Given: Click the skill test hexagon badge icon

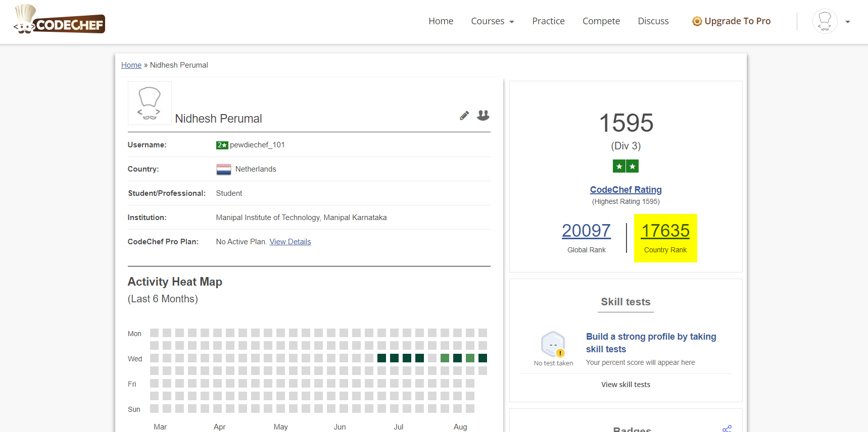Looking at the screenshot, I should [x=553, y=344].
